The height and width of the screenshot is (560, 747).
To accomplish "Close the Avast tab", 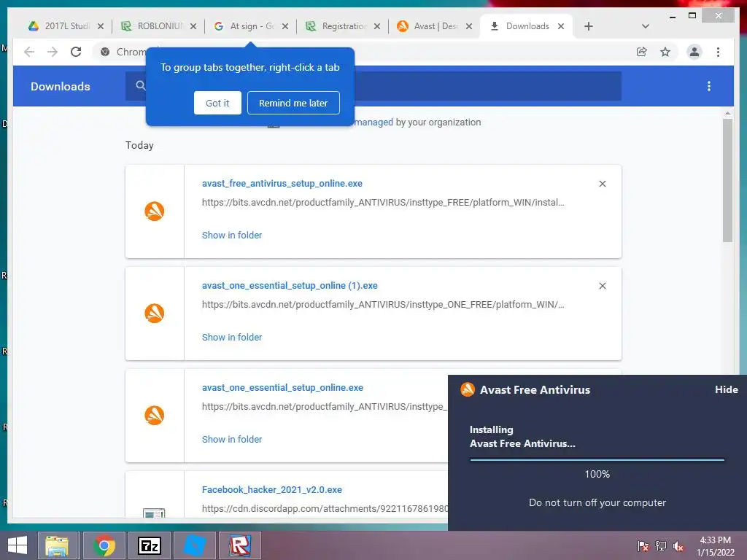I will point(469,27).
